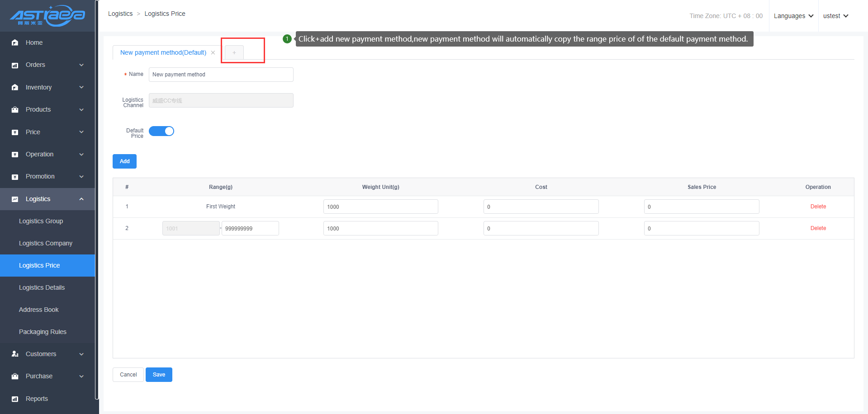Viewport: 868px width, 414px height.
Task: Click the Inventory sidebar icon
Action: 15,87
